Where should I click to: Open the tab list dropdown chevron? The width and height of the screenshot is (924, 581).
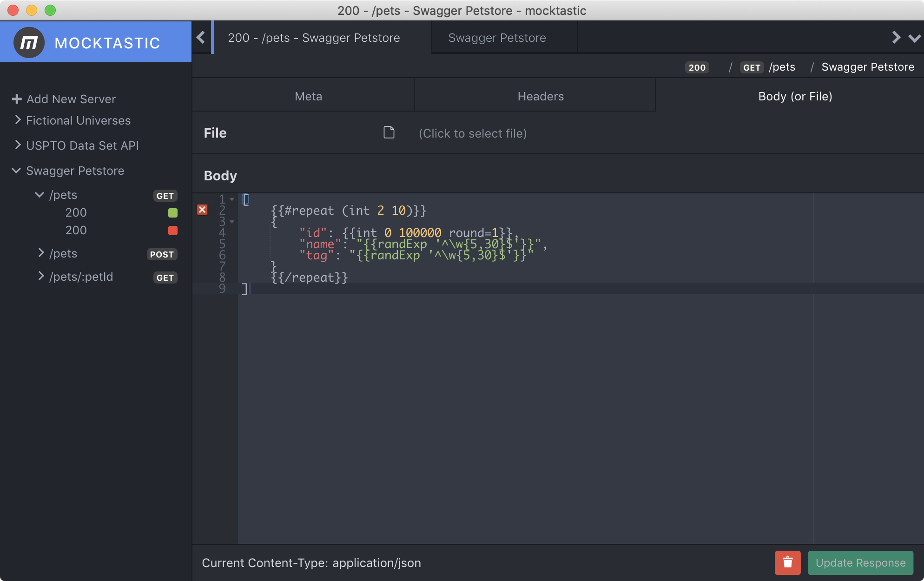914,38
